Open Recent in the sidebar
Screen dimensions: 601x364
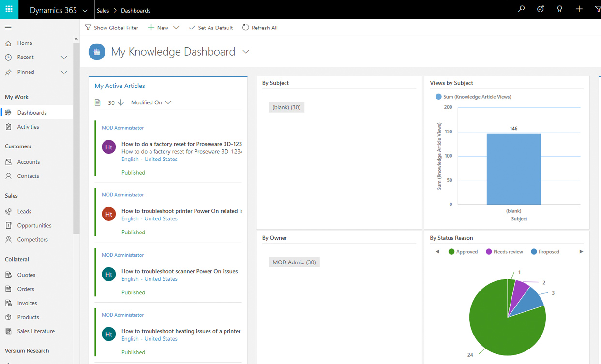[26, 57]
